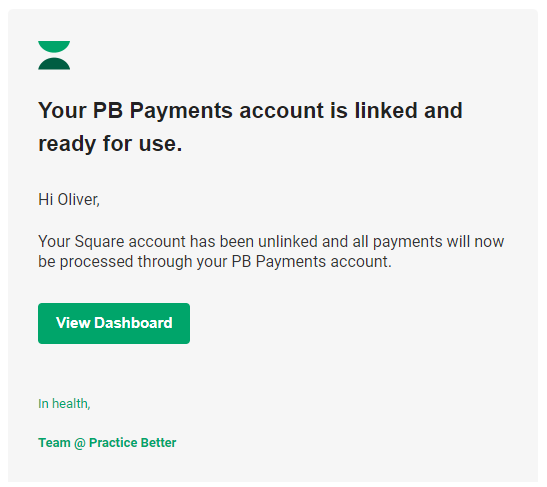Click the '@' symbol in the signature
The width and height of the screenshot is (547, 487).
[80, 443]
